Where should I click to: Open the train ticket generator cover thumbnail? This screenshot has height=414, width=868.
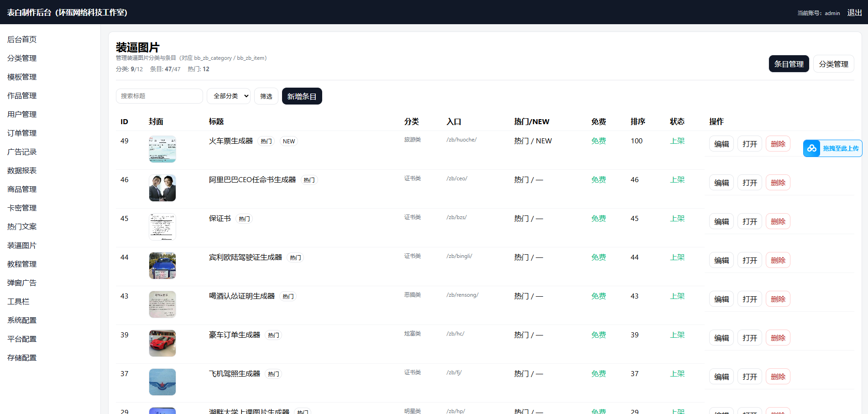tap(162, 149)
